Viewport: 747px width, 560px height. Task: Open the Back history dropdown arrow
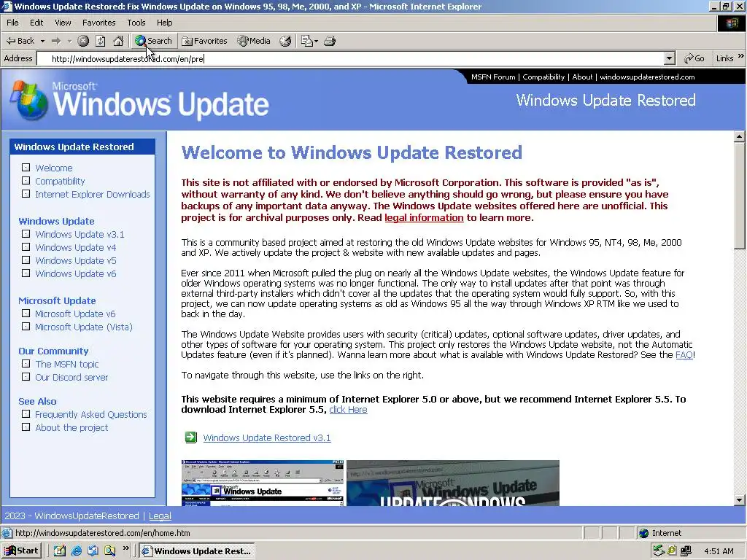point(42,41)
